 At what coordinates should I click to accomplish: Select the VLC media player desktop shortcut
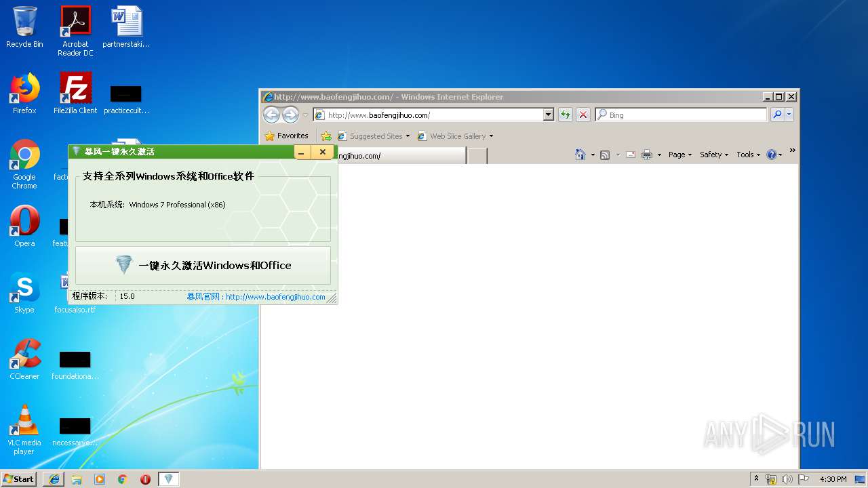(24, 430)
